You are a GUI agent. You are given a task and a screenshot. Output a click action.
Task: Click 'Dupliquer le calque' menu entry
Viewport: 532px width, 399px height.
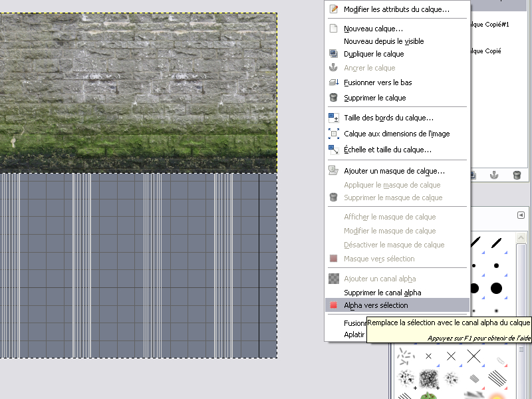click(x=397, y=54)
